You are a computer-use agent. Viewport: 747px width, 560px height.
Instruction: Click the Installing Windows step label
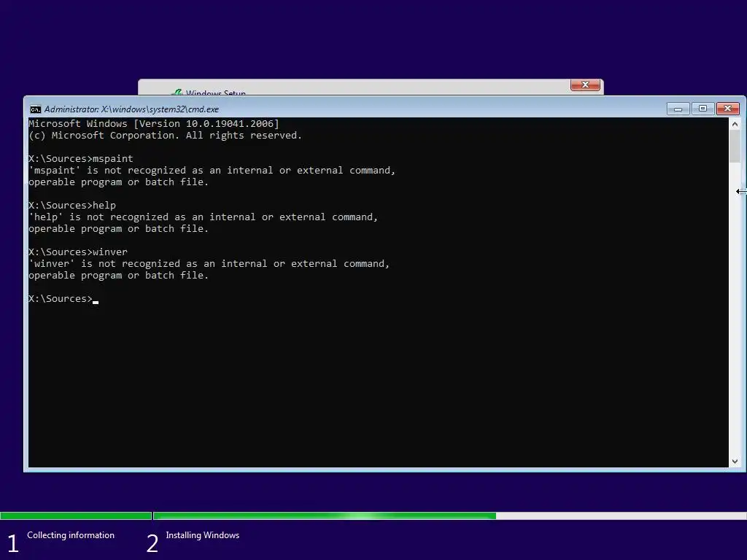203,535
